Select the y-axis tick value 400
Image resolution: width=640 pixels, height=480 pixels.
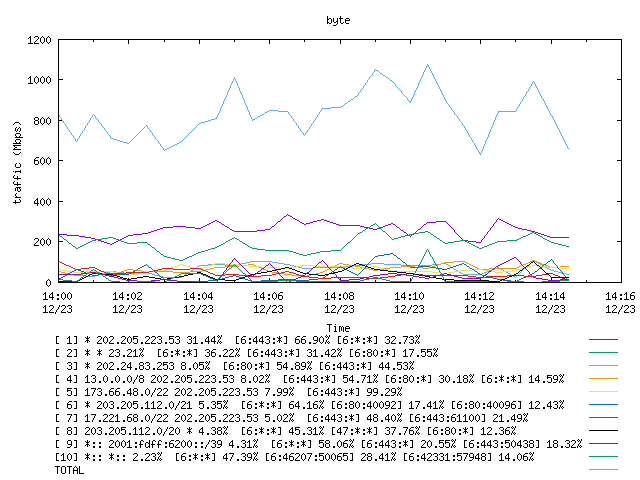(42, 202)
